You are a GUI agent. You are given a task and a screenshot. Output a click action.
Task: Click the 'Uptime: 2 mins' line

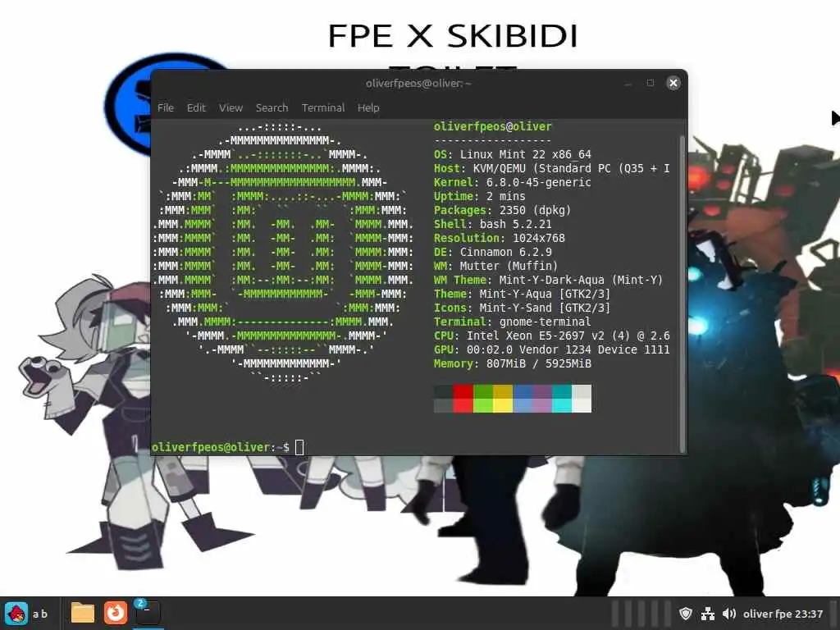(x=479, y=196)
